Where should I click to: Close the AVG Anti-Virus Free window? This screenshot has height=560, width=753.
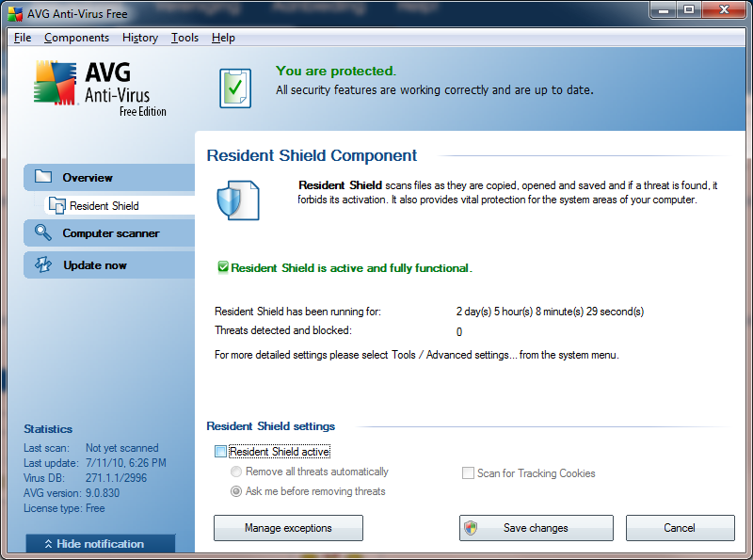click(724, 9)
